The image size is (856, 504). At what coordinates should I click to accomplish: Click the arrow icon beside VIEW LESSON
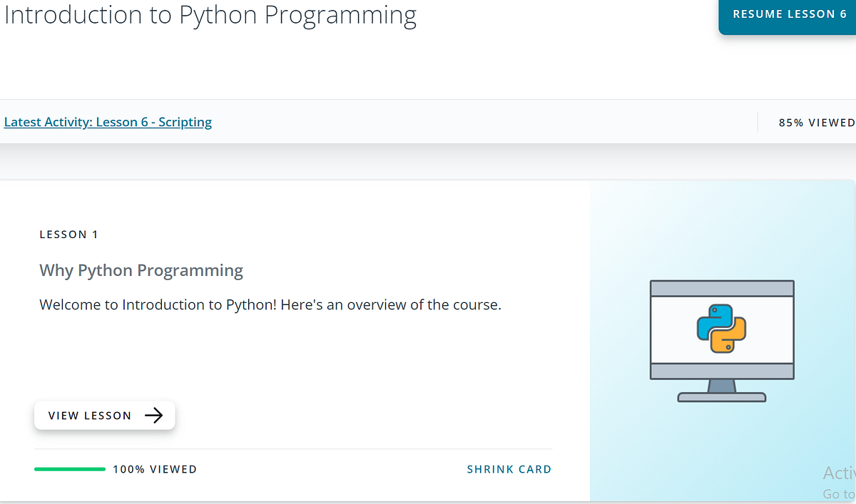click(153, 416)
